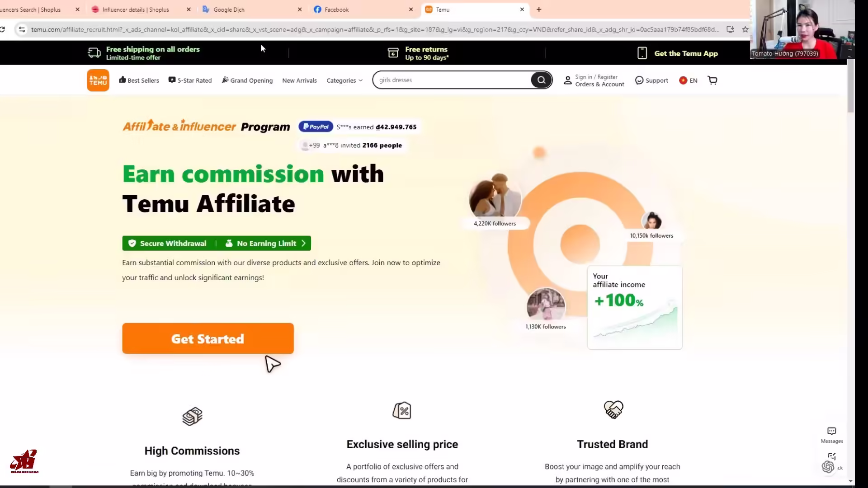This screenshot has height=488, width=868.
Task: Click the browser reload icon
Action: pyautogui.click(x=3, y=29)
